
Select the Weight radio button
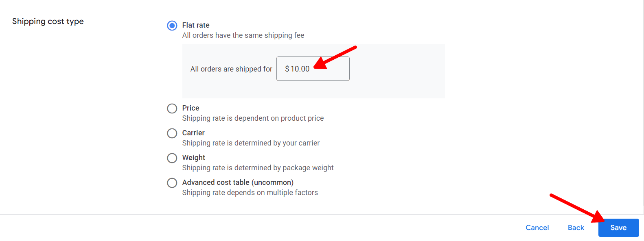pos(172,158)
